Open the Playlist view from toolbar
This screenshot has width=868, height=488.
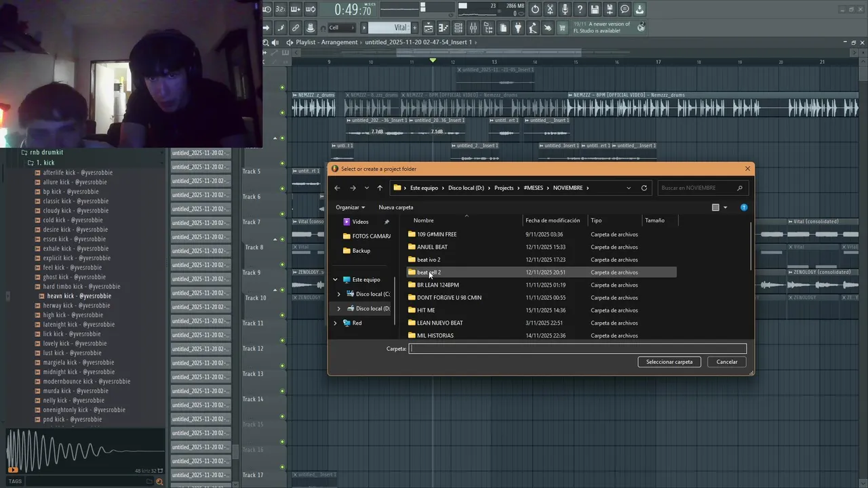pyautogui.click(x=429, y=28)
